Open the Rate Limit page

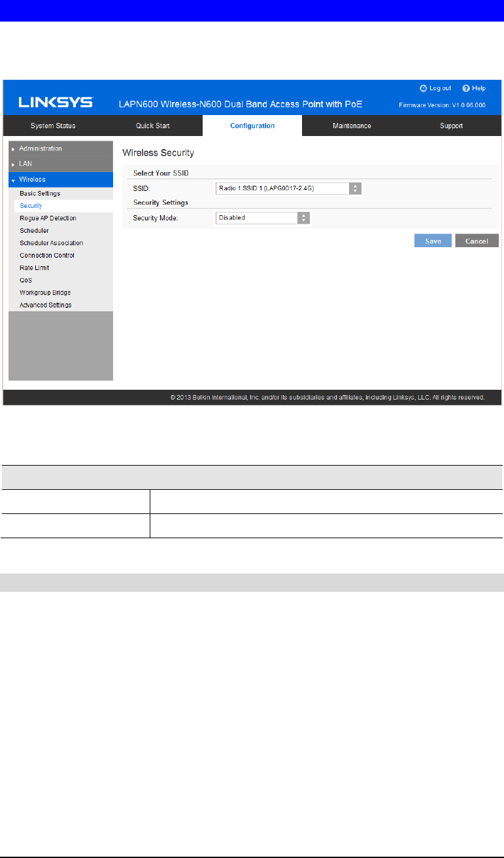(35, 268)
